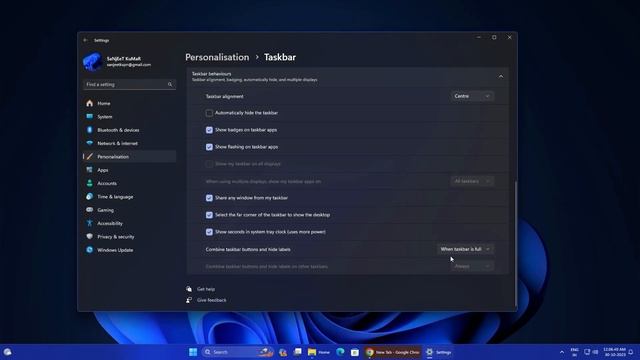
Task: Click the Get help icon
Action: coord(189,289)
